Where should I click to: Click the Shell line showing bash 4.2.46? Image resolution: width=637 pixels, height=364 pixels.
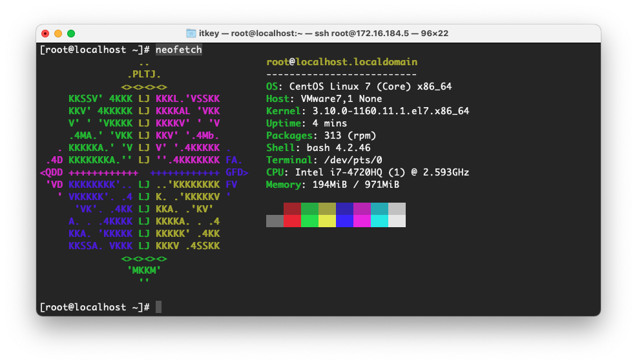(x=318, y=148)
